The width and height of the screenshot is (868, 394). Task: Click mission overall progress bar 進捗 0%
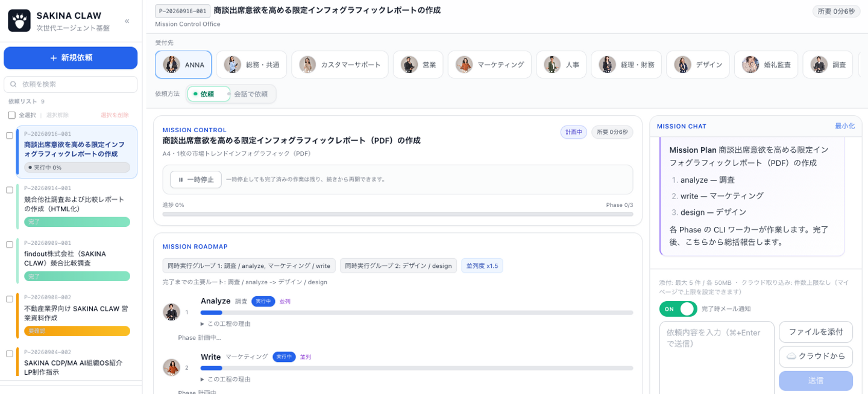point(398,214)
